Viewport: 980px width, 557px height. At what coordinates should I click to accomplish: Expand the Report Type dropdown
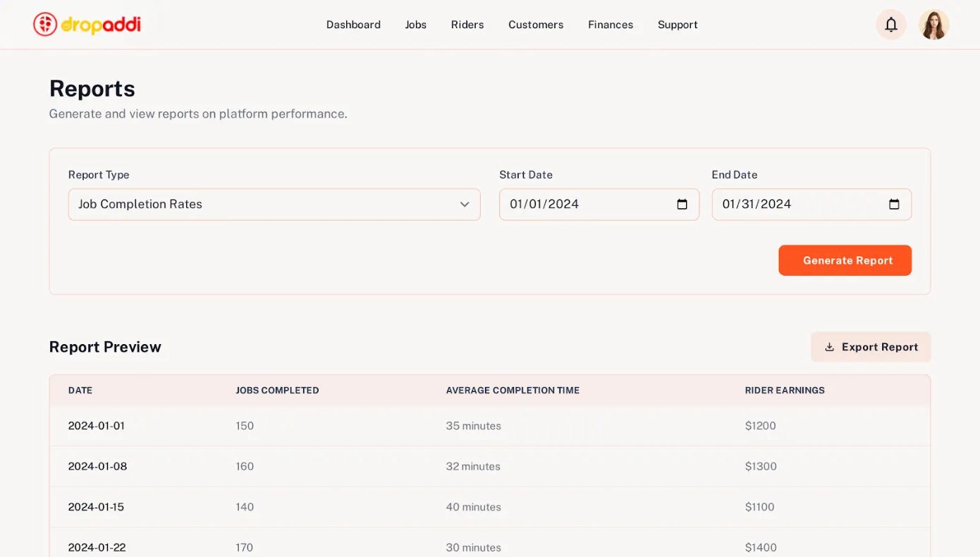tap(274, 204)
